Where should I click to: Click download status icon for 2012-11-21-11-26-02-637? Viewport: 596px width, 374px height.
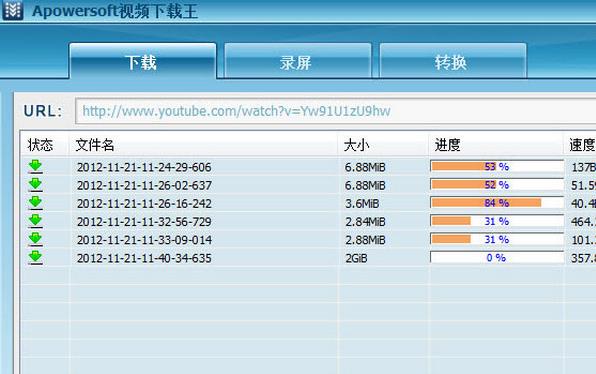click(35, 185)
